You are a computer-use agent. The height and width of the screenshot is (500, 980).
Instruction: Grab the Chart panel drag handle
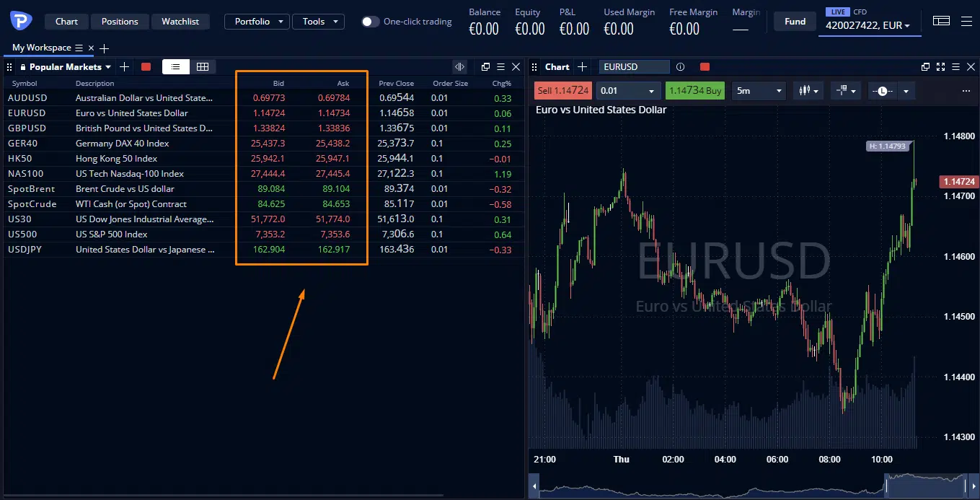point(535,66)
